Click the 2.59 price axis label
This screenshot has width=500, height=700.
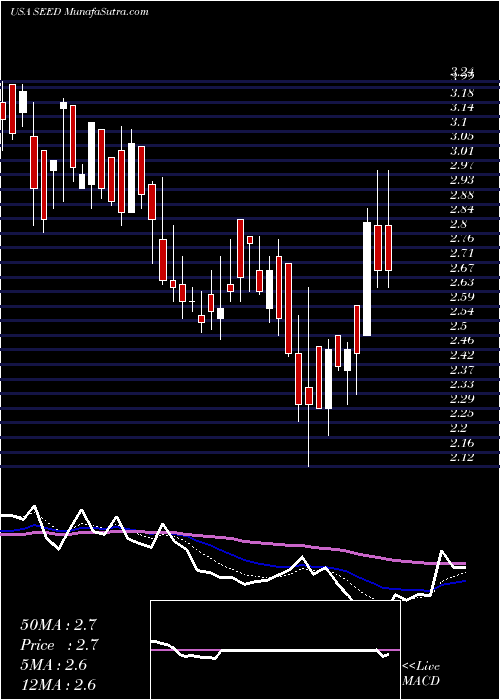click(x=462, y=297)
